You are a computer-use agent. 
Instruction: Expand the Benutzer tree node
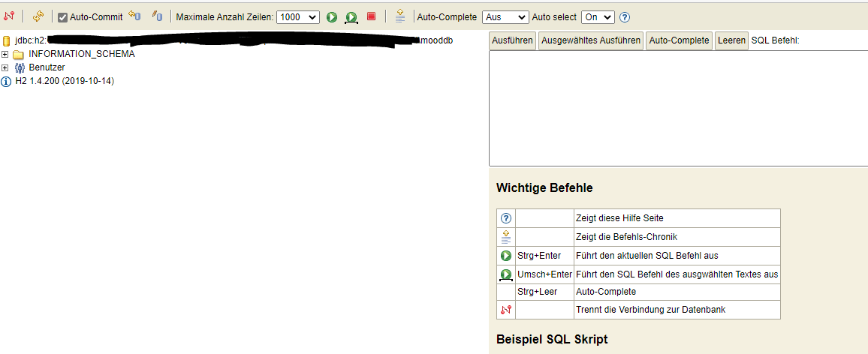coord(5,67)
